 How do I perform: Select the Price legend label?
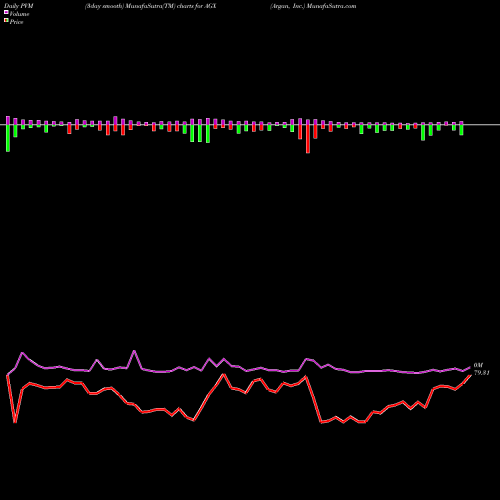(16, 22)
